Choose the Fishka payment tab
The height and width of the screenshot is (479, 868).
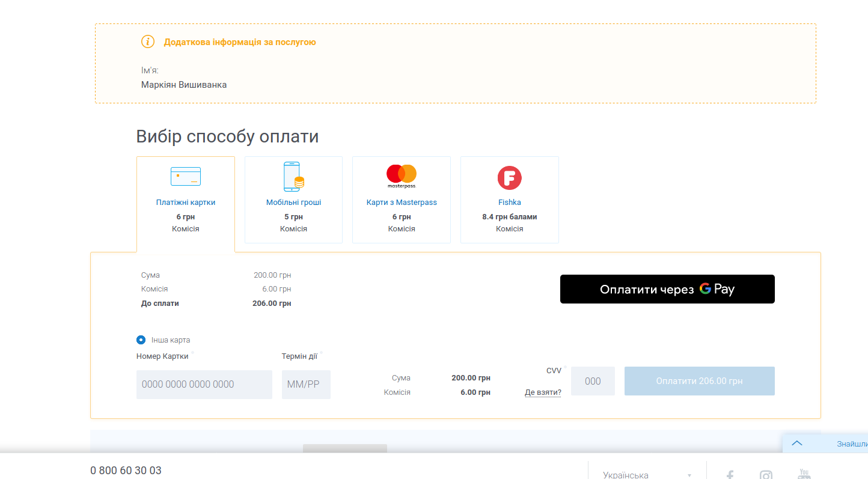tap(509, 203)
